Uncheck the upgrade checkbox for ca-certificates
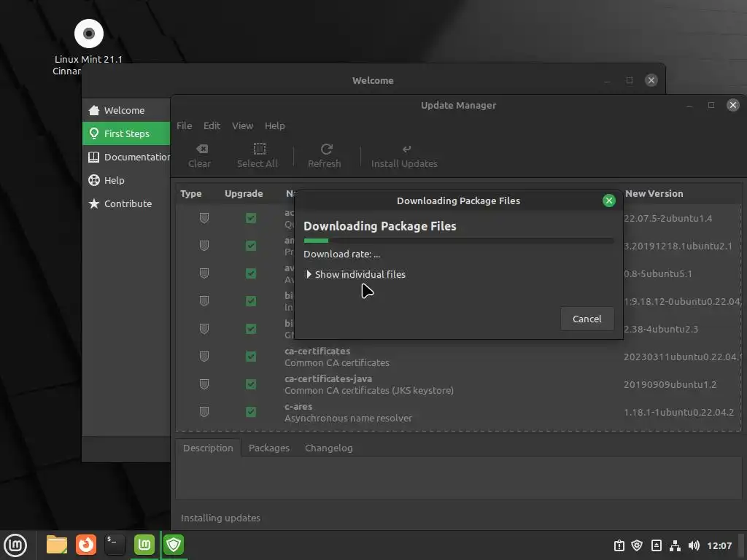The image size is (747, 560). [251, 357]
